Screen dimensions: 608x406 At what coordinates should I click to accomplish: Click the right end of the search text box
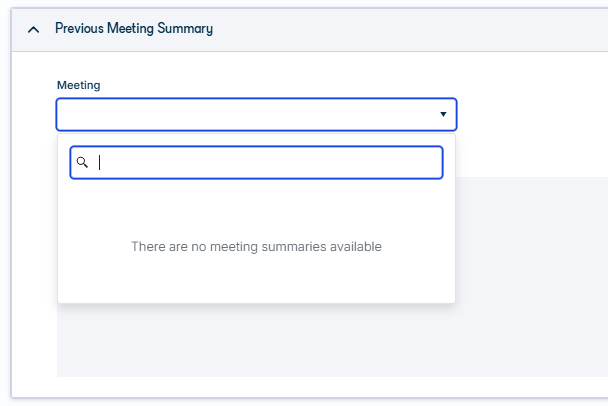click(x=427, y=162)
